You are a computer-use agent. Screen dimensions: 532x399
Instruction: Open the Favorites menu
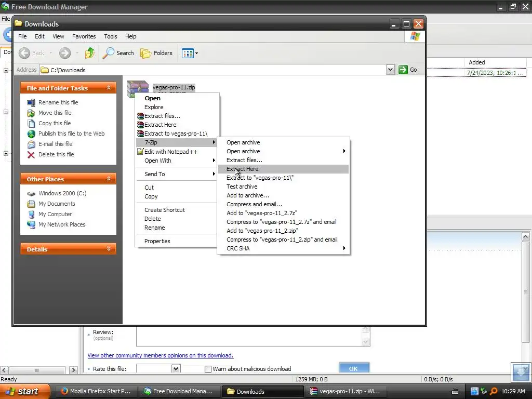84,36
